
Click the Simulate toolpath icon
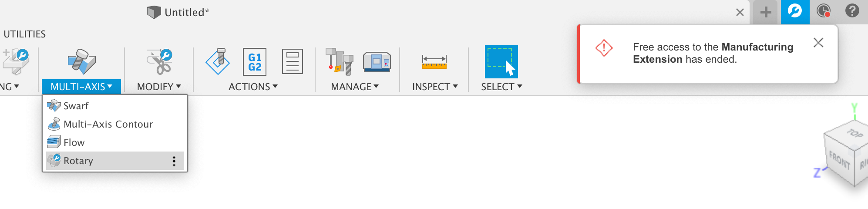coord(218,61)
